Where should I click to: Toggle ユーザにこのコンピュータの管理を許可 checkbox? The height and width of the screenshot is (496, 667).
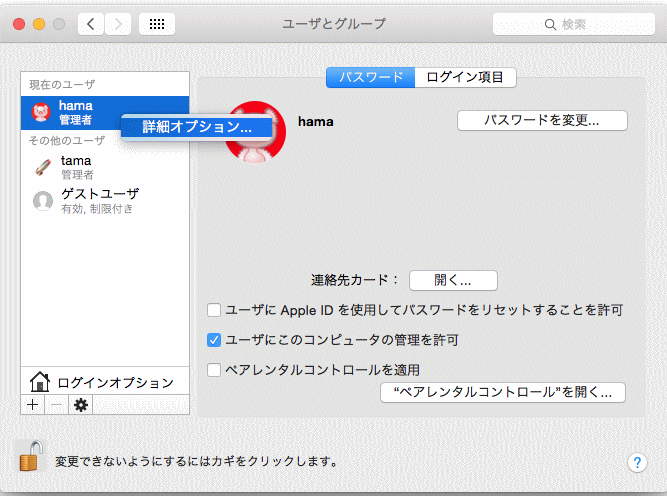[x=214, y=340]
